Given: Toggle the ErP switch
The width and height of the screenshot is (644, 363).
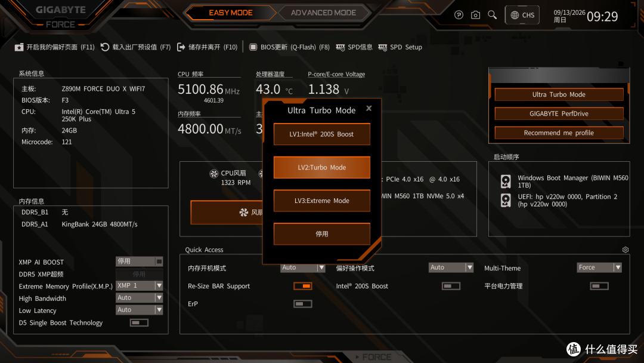Looking at the screenshot, I should pyautogui.click(x=303, y=304).
